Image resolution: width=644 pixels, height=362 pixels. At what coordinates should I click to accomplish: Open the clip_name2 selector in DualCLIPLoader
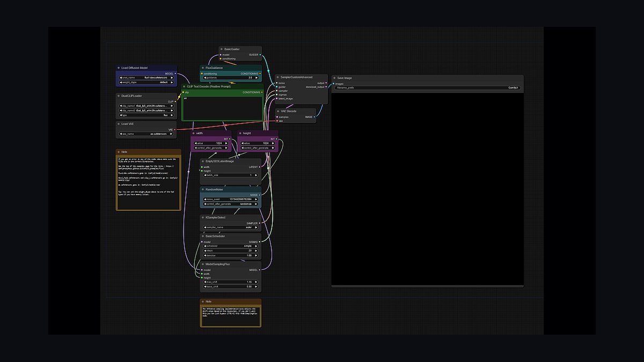tap(147, 110)
